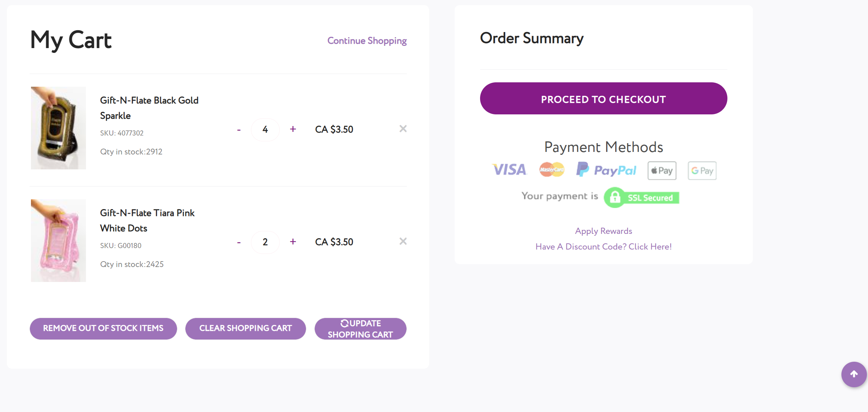Click the Google Pay icon
The height and width of the screenshot is (412, 868).
[x=702, y=170]
